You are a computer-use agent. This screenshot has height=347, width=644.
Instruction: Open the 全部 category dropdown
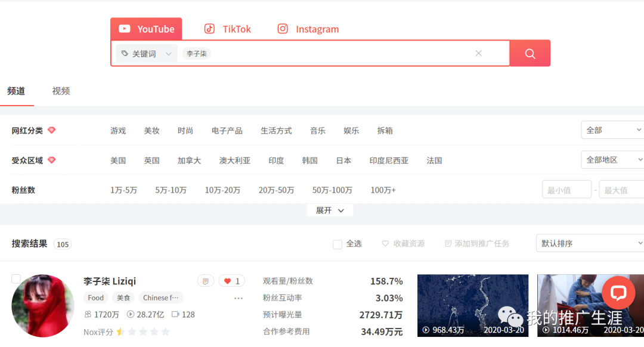point(612,130)
